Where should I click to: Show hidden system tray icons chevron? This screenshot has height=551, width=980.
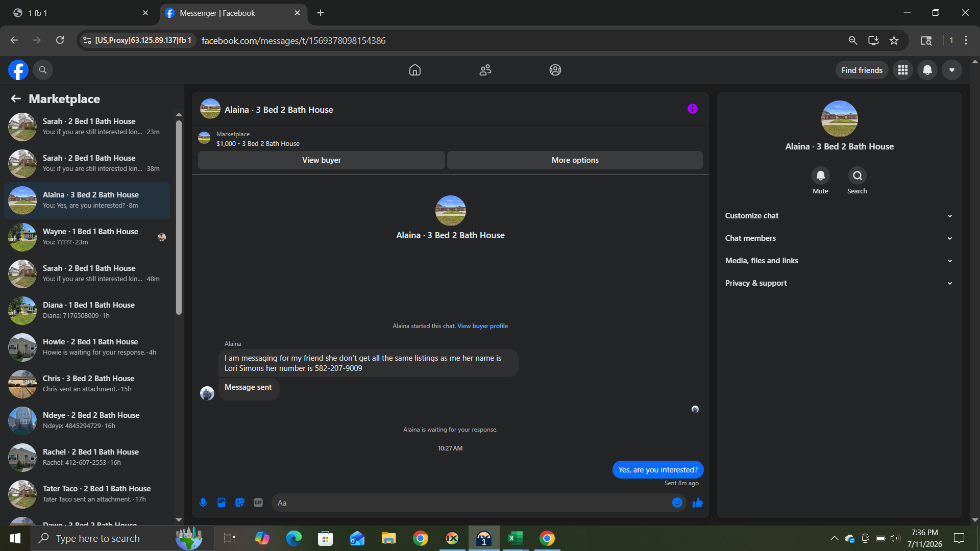click(x=835, y=538)
